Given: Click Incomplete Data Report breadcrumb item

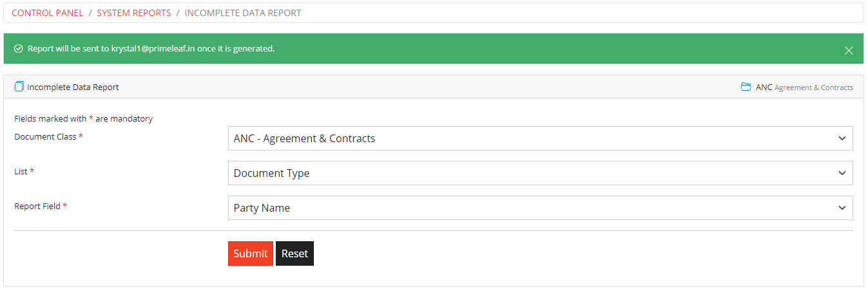Looking at the screenshot, I should (x=243, y=13).
